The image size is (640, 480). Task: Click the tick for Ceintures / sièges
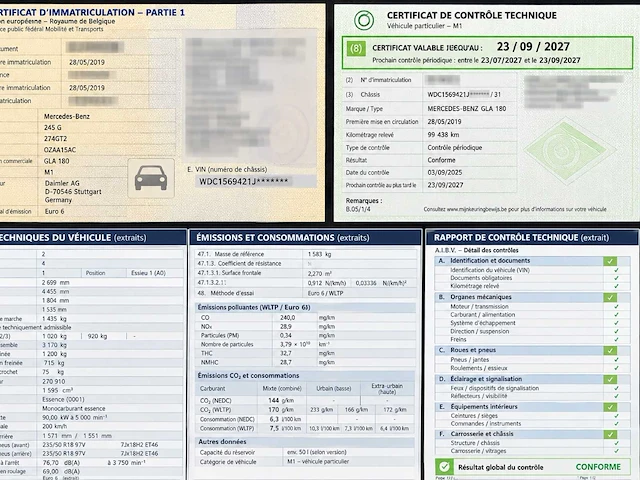pos(616,416)
